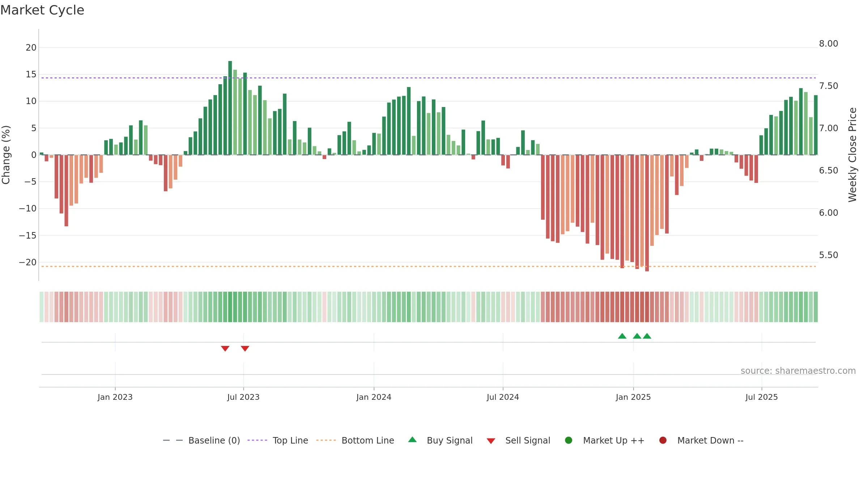Click the green Market Up circle in the legend
The height and width of the screenshot is (488, 868).
tap(569, 440)
